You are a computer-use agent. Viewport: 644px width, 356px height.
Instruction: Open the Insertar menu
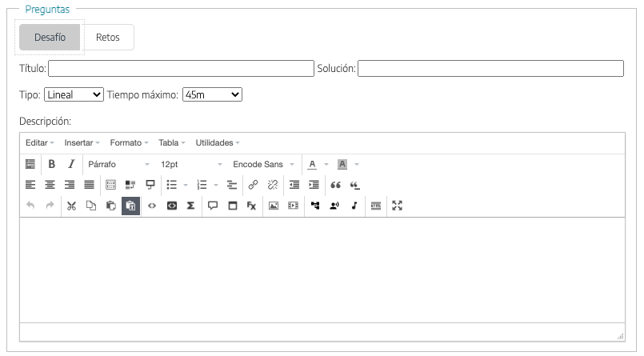tap(82, 142)
